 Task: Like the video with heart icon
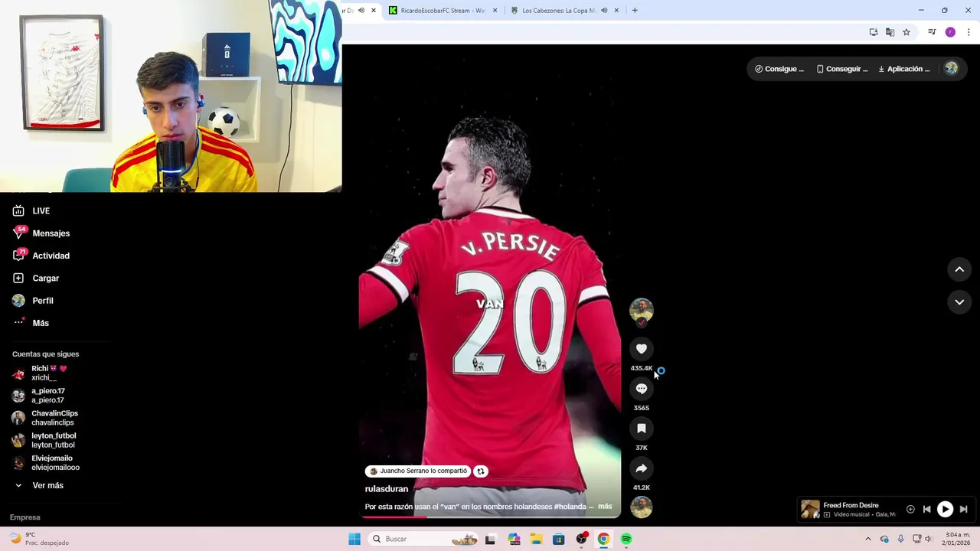642,349
